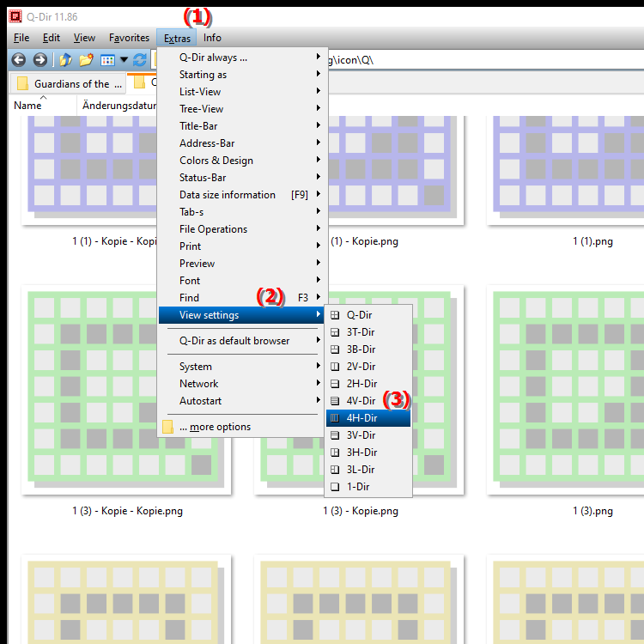The width and height of the screenshot is (644, 644).
Task: Open the Tab-s submenu
Action: click(243, 212)
